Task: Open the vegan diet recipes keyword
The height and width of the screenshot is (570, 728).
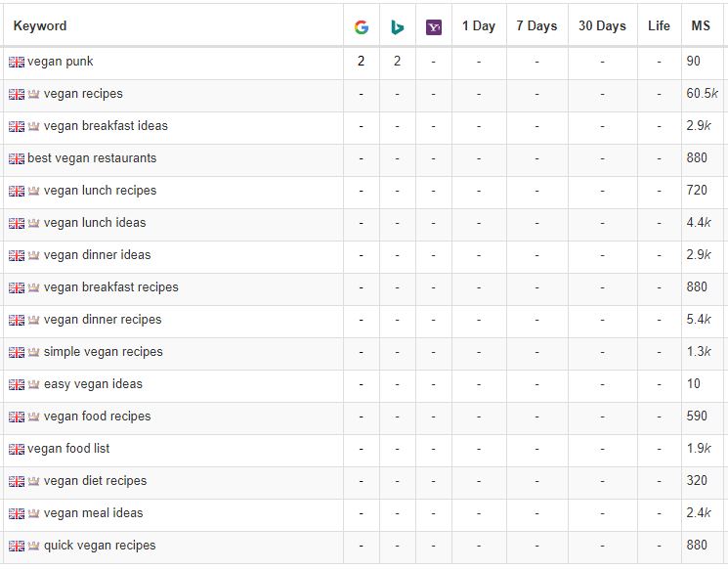Action: pyautogui.click(x=95, y=481)
